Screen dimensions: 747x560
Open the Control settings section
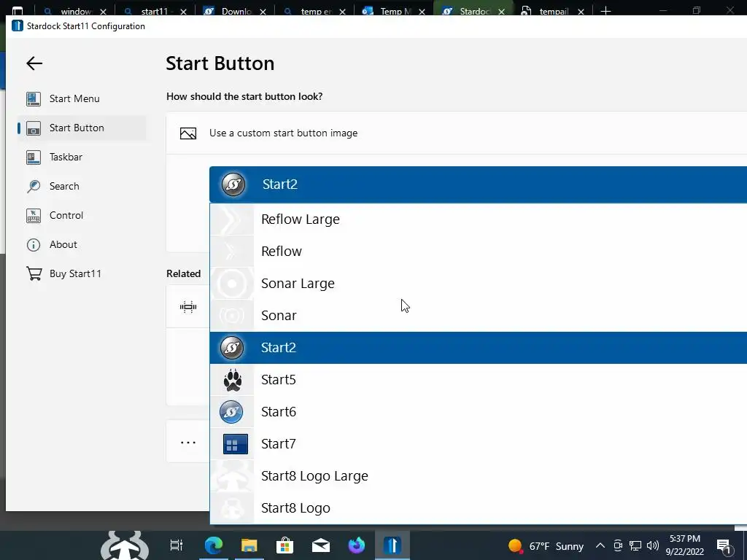[82, 215]
